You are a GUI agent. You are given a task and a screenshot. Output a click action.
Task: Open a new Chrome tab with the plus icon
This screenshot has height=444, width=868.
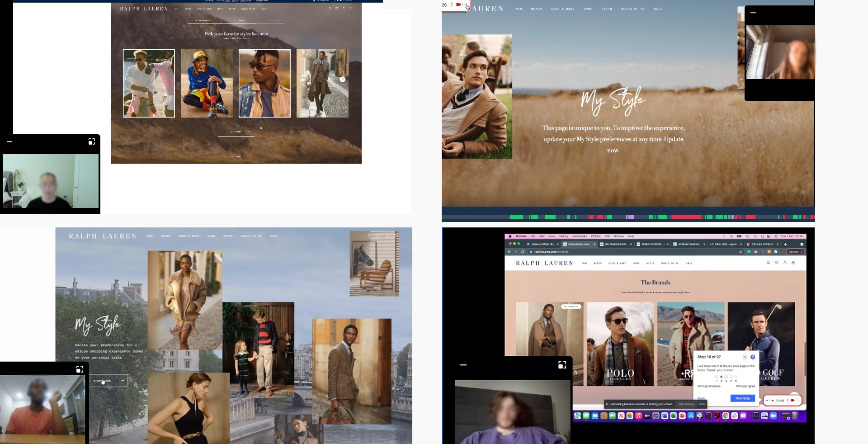[785, 244]
